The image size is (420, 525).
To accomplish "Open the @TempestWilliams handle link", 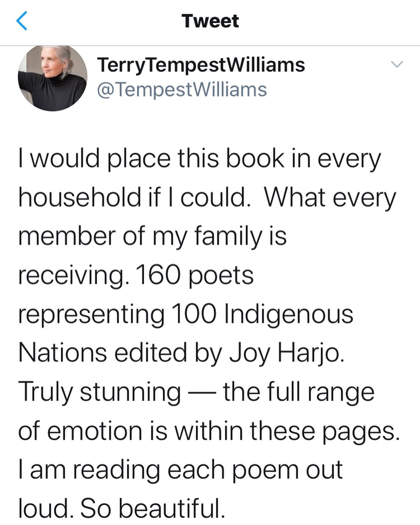I will (182, 90).
